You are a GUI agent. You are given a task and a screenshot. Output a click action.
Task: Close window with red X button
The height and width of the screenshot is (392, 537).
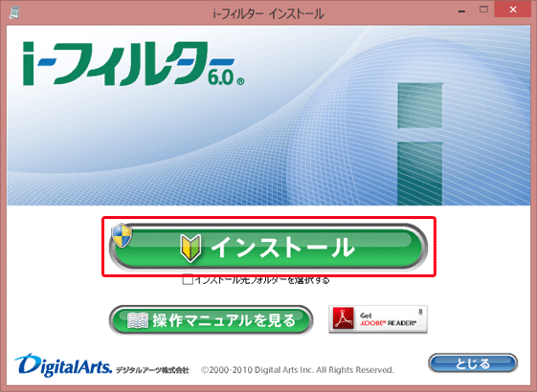coord(513,10)
